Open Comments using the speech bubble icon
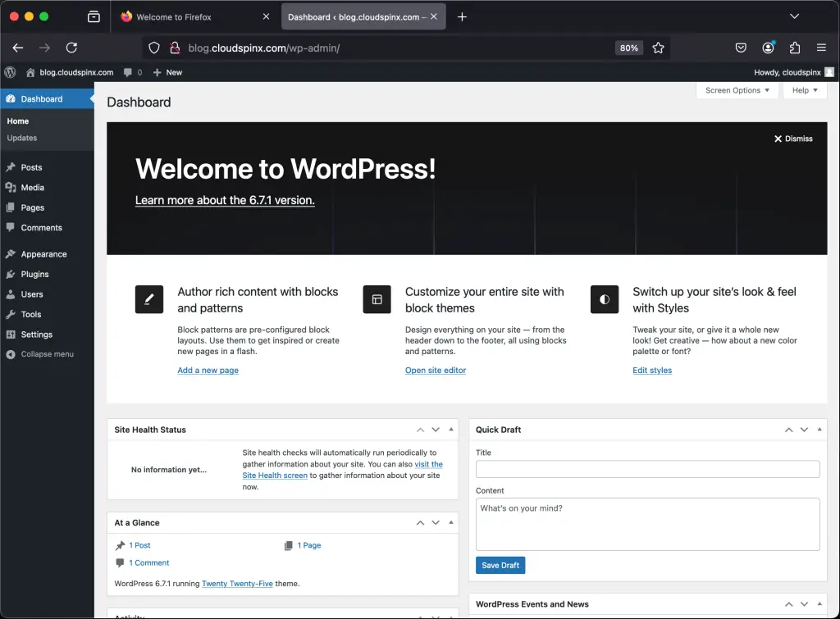This screenshot has width=840, height=619. 11,228
